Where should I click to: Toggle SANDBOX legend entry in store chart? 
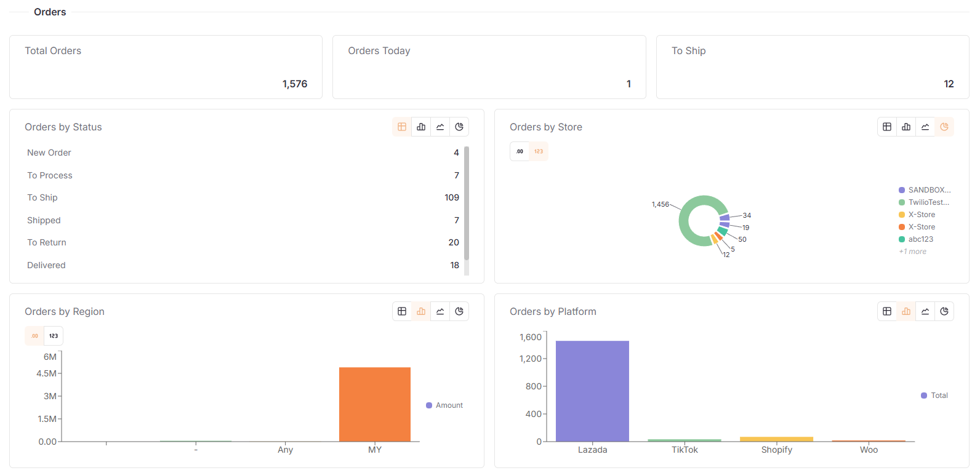(x=925, y=190)
